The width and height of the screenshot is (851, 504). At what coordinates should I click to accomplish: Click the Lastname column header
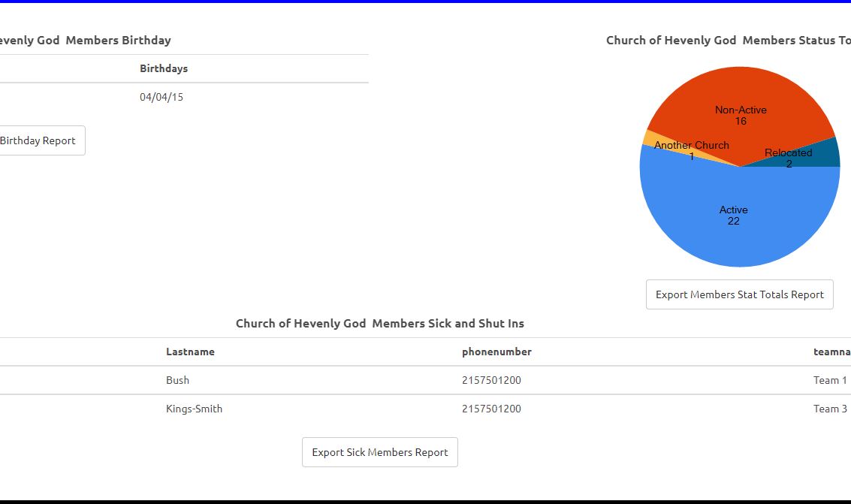[x=190, y=352]
